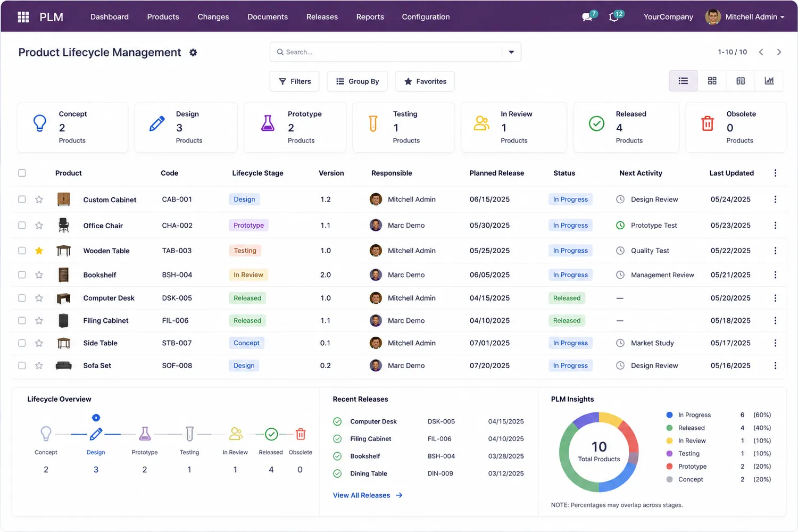
Task: Unfavorite the Wooden Table yellow star
Action: [x=39, y=251]
